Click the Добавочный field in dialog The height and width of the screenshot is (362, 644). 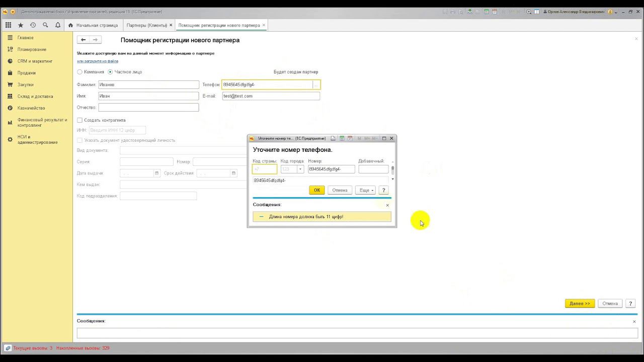click(x=373, y=169)
